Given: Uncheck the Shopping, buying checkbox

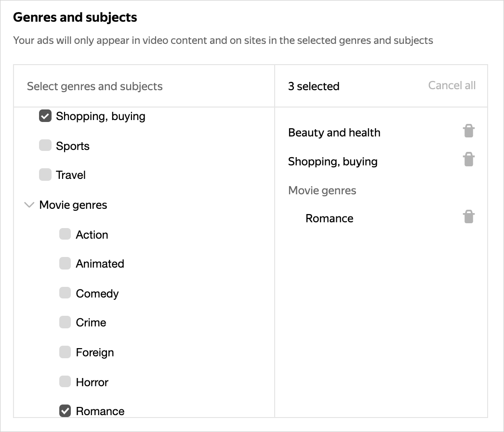Looking at the screenshot, I should pos(45,116).
